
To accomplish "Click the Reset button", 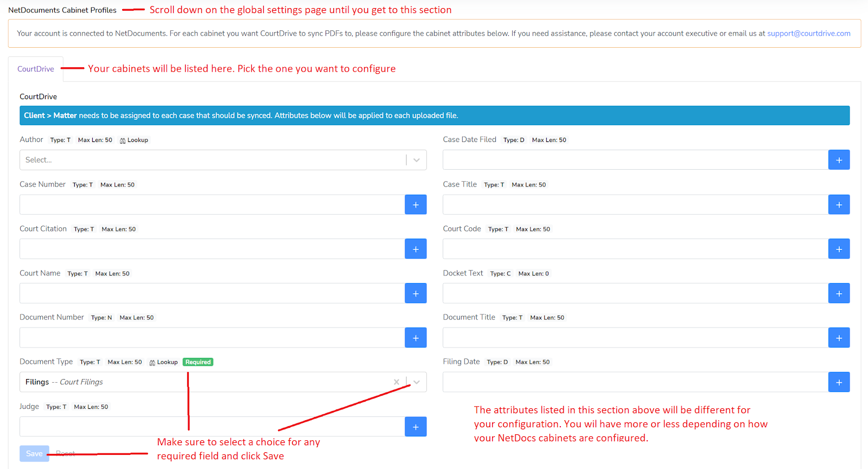I will coord(66,453).
